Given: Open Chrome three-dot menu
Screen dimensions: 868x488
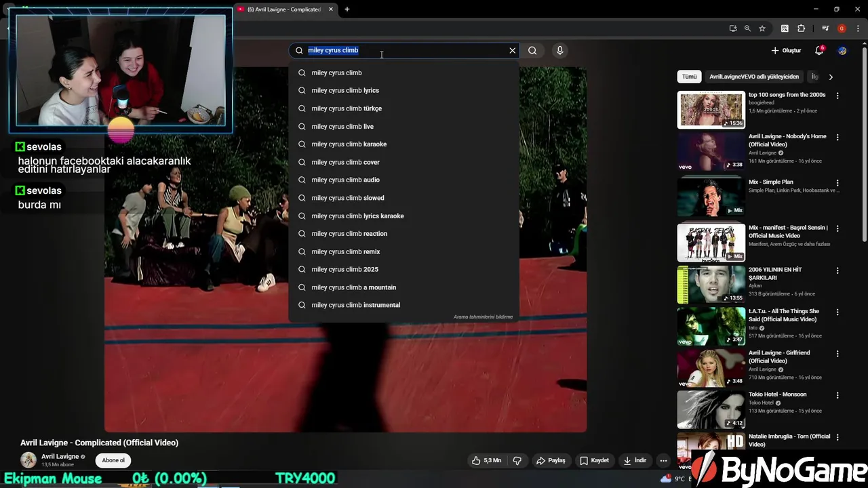Looking at the screenshot, I should click(x=858, y=28).
